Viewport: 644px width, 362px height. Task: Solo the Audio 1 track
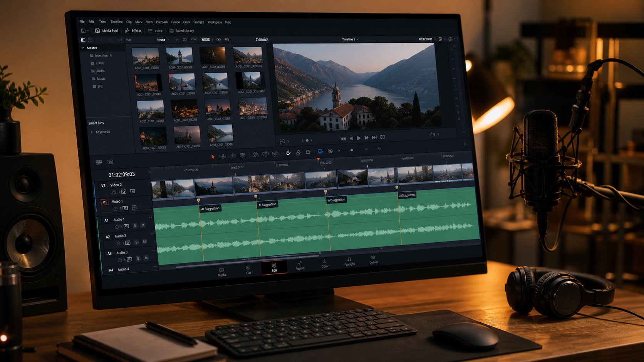click(135, 225)
